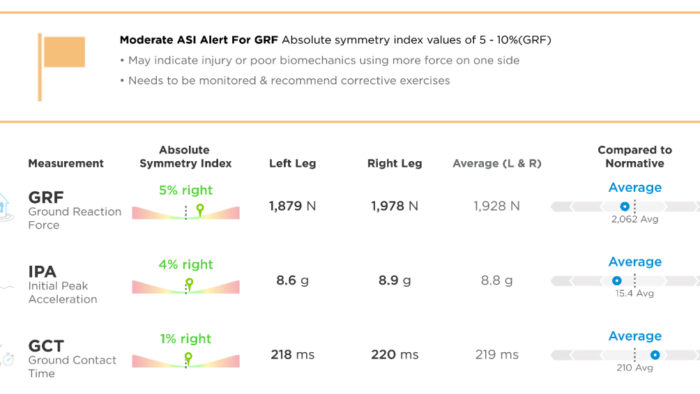Click the GCT Ground Contact Time label

72,359
